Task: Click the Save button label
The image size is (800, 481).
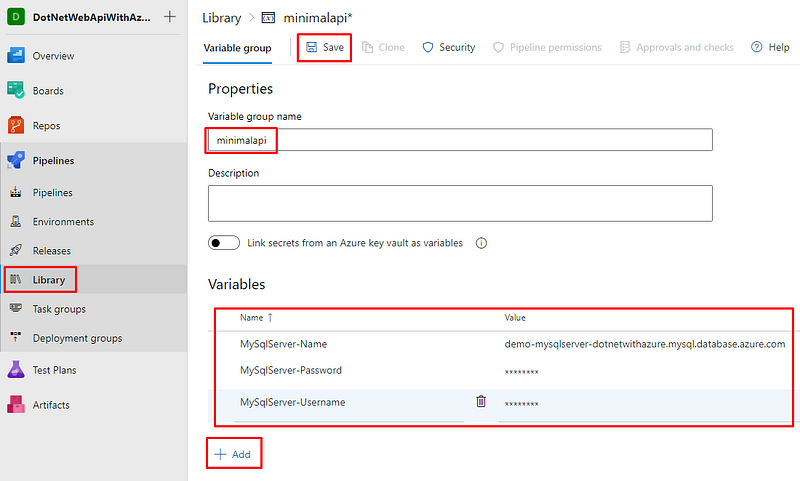Action: (x=333, y=47)
